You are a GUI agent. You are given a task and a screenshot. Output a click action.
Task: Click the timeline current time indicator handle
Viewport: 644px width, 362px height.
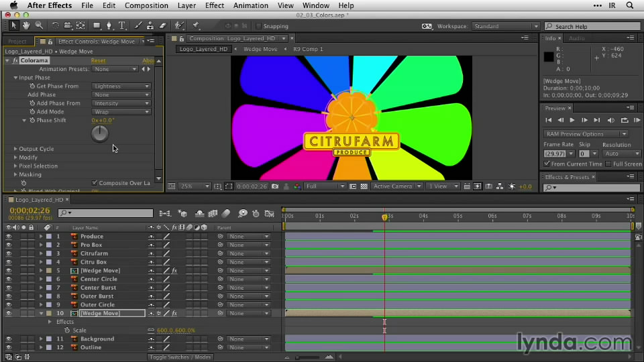[384, 217]
